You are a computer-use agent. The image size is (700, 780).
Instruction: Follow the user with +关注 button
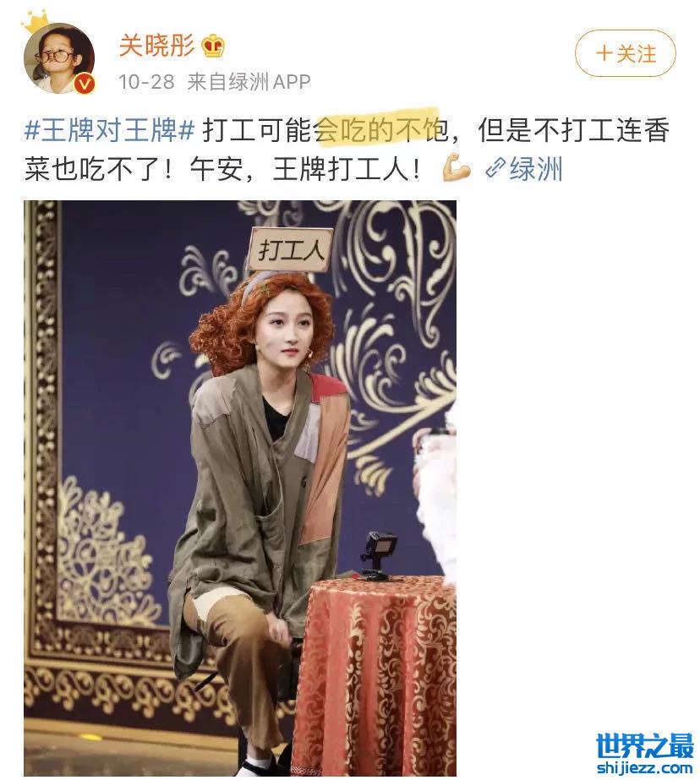(x=626, y=53)
